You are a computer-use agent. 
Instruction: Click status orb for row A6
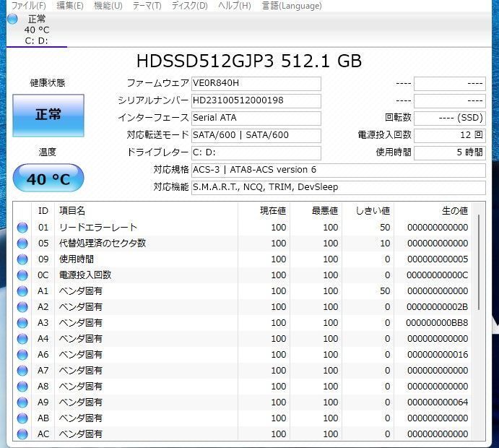(22, 355)
